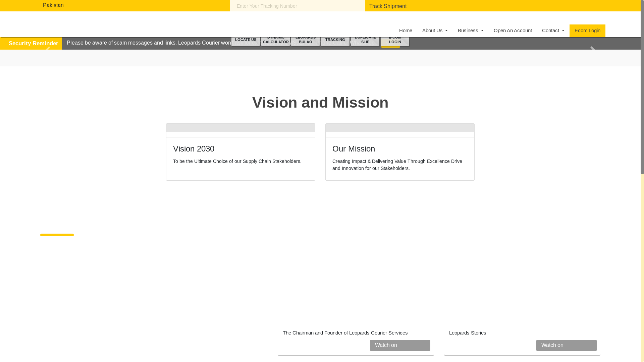
Task: Click the Our Mission card title
Action: pos(354,148)
